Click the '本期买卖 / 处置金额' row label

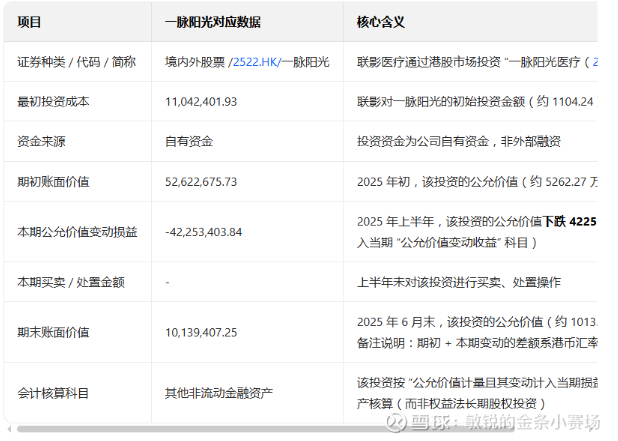click(x=71, y=282)
